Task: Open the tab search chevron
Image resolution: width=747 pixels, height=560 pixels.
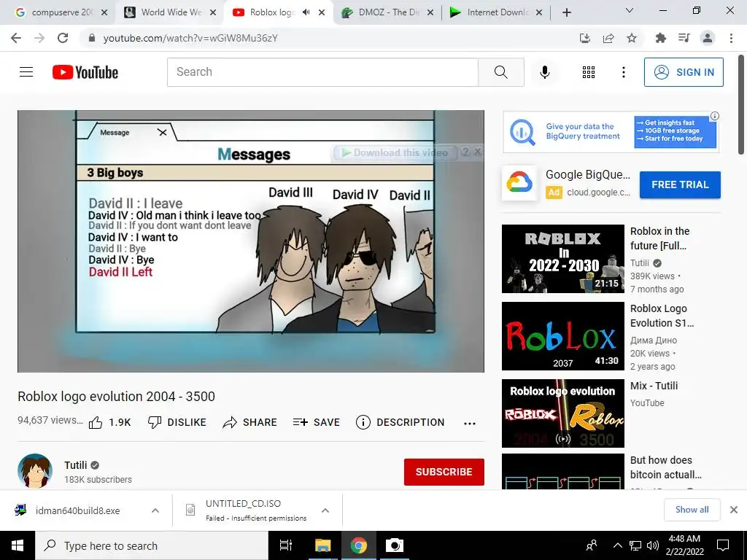Action: (x=630, y=10)
